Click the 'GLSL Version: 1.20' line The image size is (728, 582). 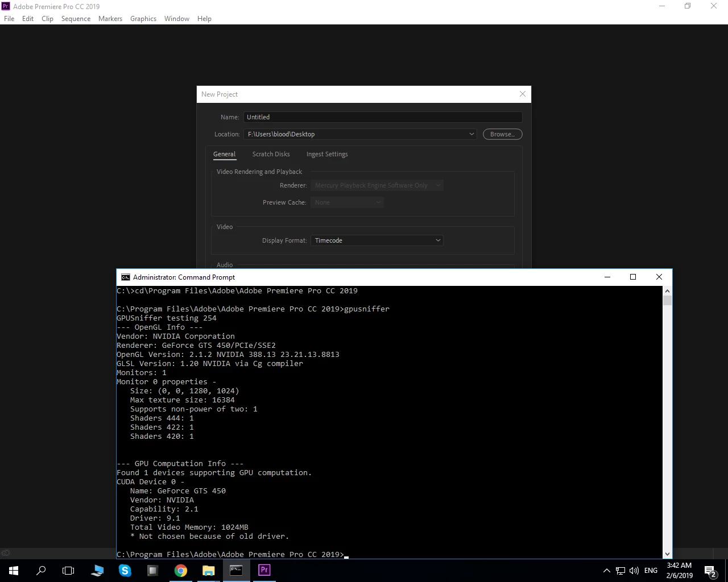210,364
